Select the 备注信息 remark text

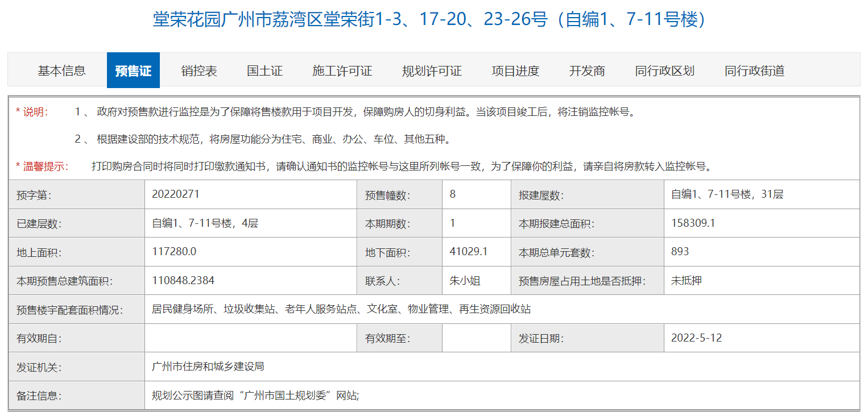pyautogui.click(x=255, y=396)
